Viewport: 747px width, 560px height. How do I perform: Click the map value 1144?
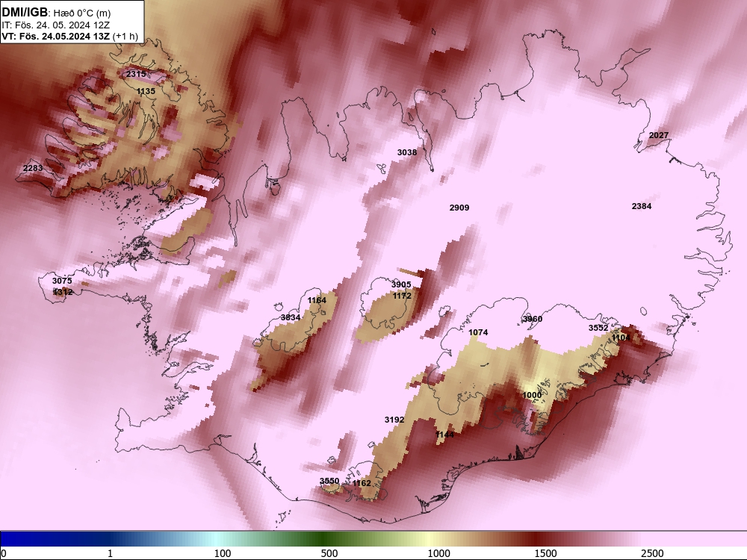pos(444,435)
